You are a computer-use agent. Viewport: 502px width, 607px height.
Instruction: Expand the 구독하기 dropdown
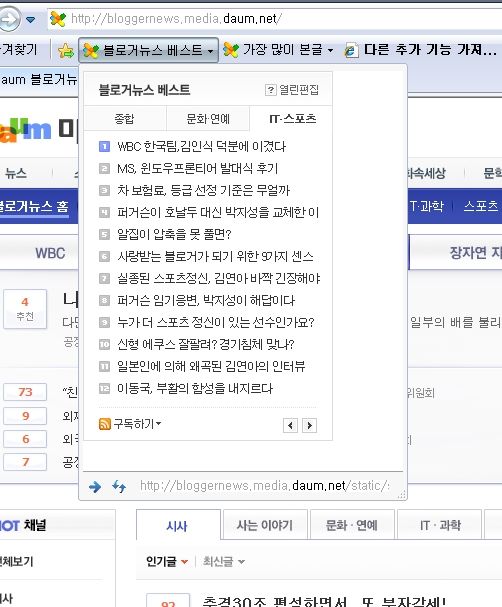[x=137, y=424]
